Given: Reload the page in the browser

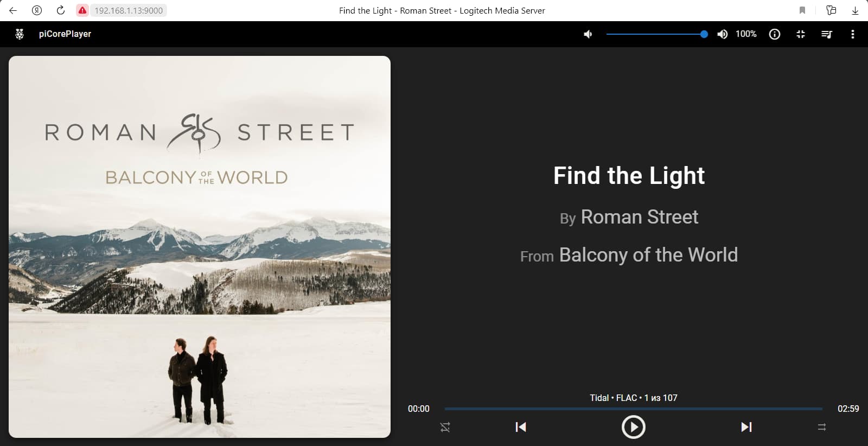Looking at the screenshot, I should tap(61, 10).
